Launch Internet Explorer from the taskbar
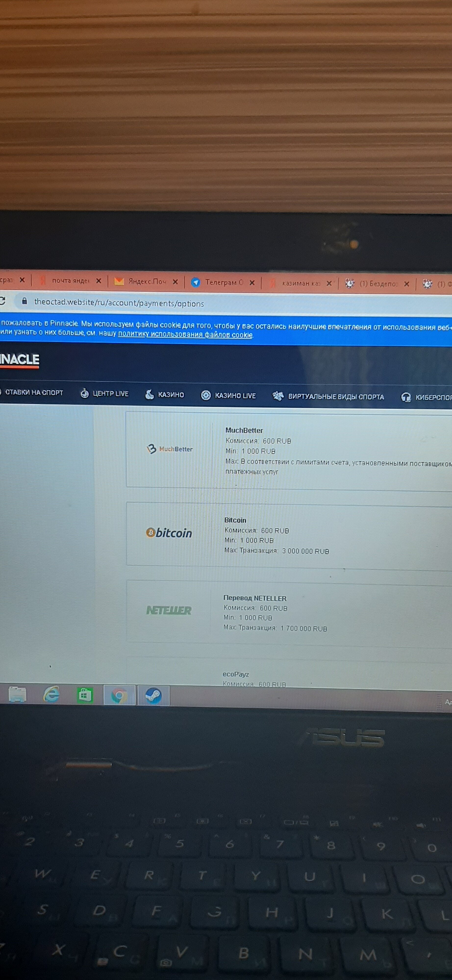 (51, 694)
